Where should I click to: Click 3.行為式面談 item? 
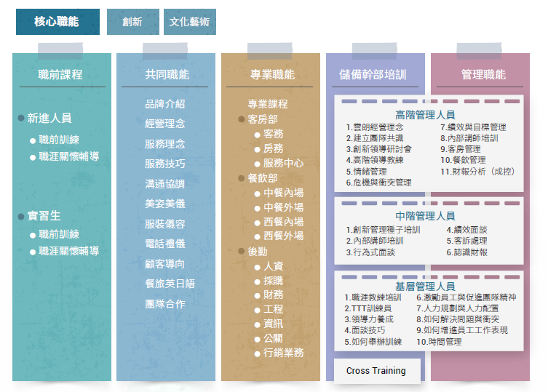pyautogui.click(x=370, y=252)
